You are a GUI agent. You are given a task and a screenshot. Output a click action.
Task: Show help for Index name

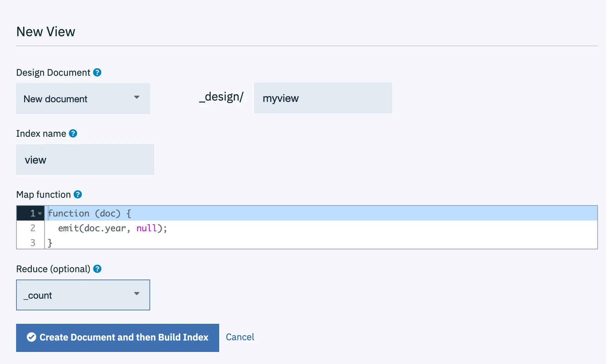pyautogui.click(x=73, y=133)
